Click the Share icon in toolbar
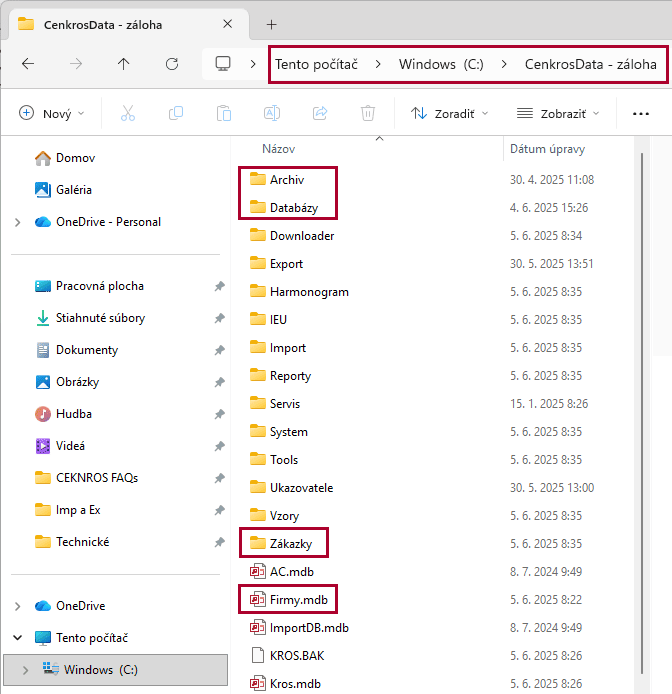Screen dimensions: 672x694 coord(320,113)
